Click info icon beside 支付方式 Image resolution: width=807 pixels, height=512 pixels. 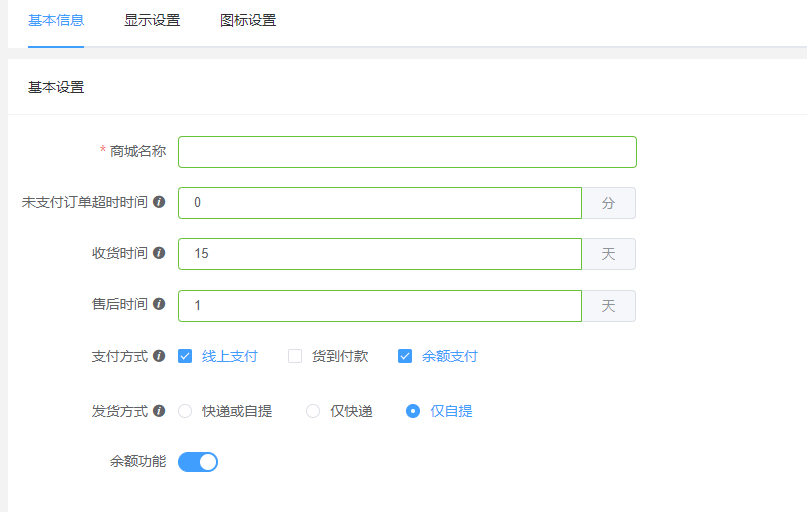pos(159,355)
